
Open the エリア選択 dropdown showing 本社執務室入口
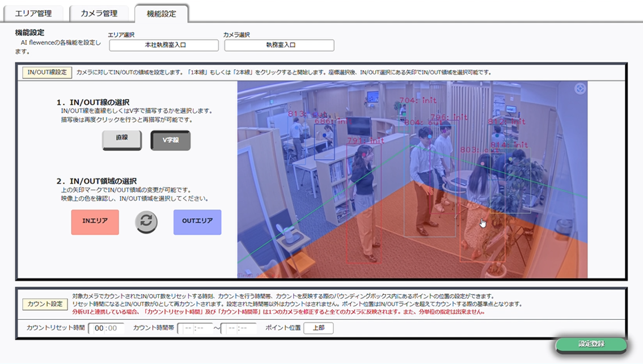click(163, 45)
